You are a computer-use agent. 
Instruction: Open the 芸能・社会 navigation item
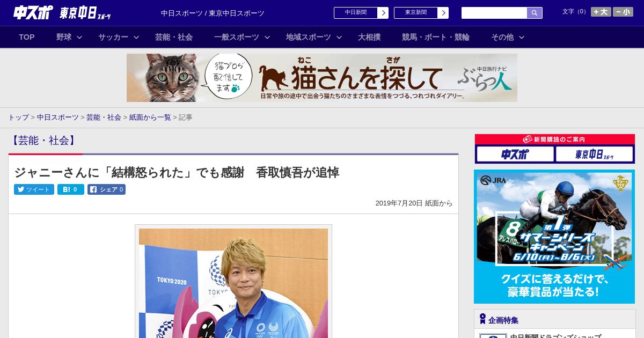(174, 37)
